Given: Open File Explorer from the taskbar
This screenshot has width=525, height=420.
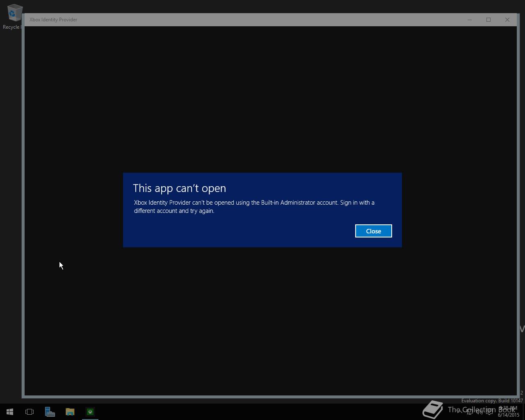Looking at the screenshot, I should pos(70,412).
